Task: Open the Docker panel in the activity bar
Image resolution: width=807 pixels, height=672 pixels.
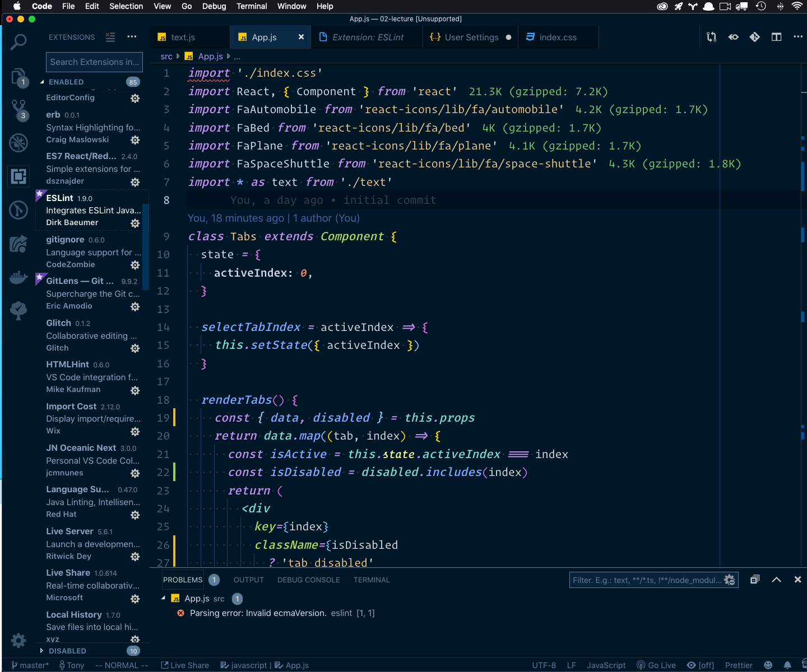Action: [x=18, y=277]
